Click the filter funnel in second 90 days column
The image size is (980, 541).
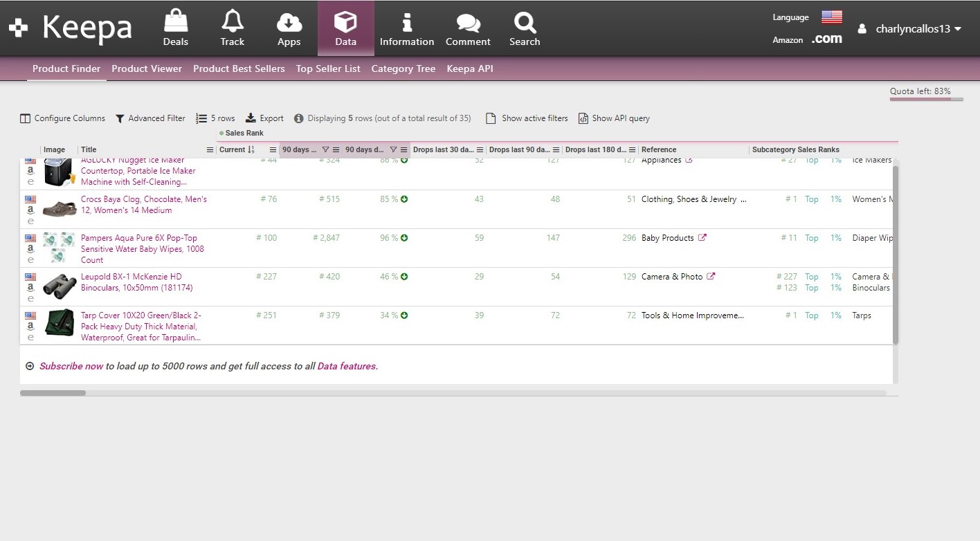pyautogui.click(x=393, y=149)
